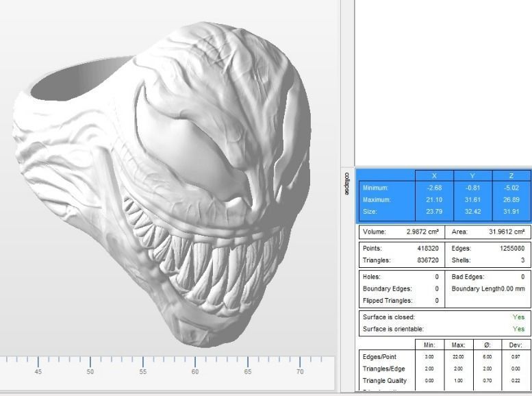Viewport: 532px width, 396px height.
Task: Click Minimum Y value -0.81
Action: click(472, 188)
